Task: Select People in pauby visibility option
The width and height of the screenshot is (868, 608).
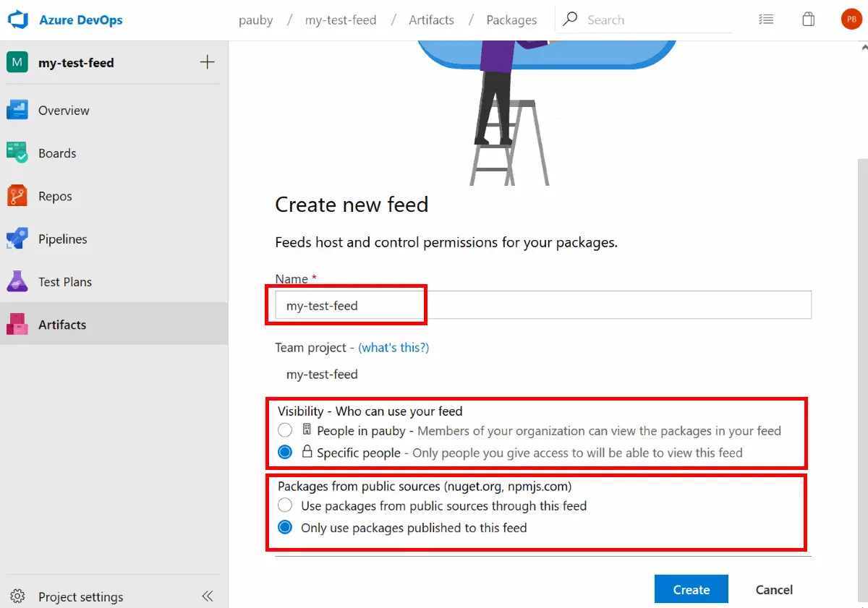Action: click(285, 430)
